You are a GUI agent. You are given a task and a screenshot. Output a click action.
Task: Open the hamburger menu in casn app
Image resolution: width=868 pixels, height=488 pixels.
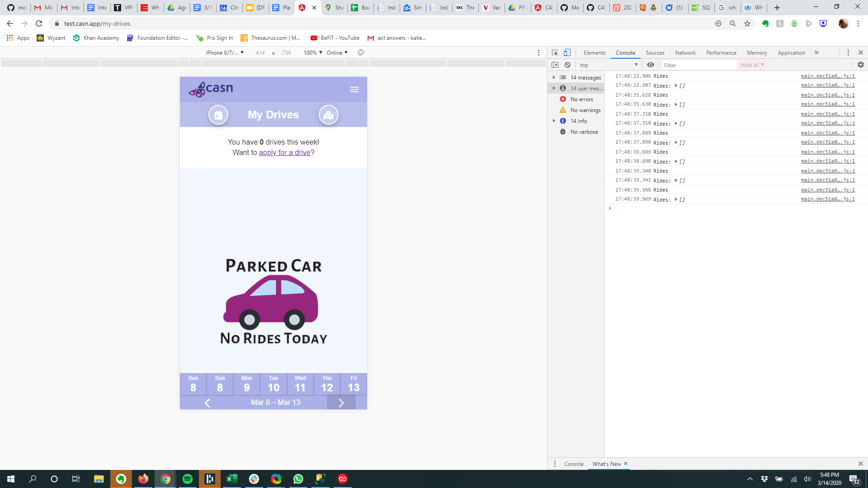pyautogui.click(x=354, y=89)
